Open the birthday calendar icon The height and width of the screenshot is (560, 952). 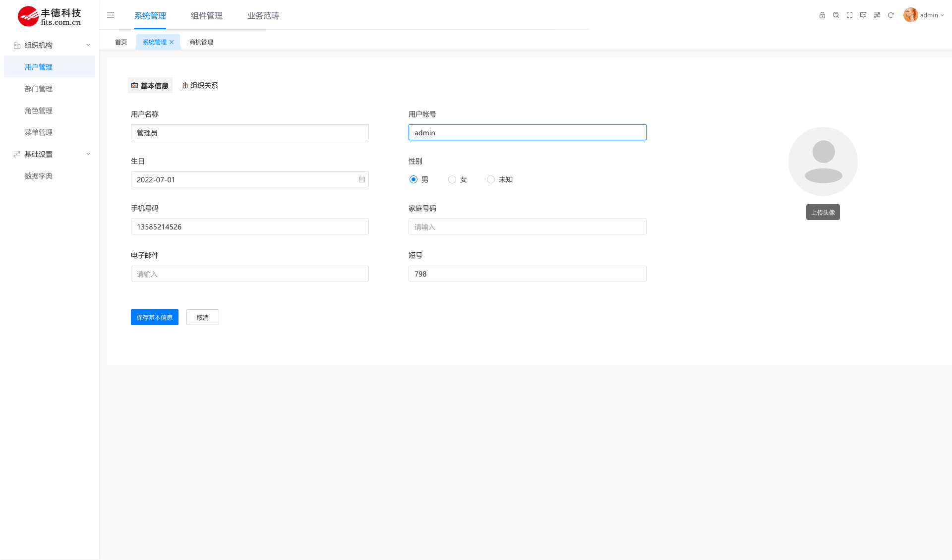[362, 179]
